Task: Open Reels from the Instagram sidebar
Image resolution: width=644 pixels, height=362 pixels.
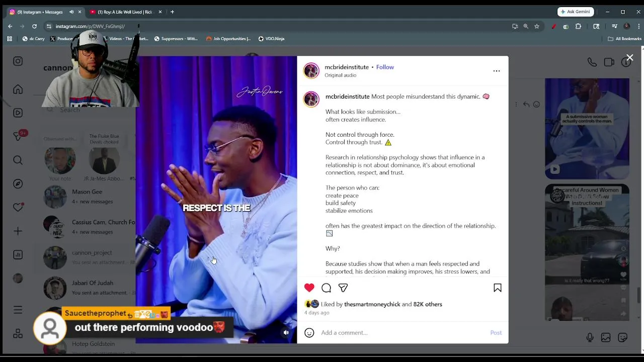Action: pos(18,113)
